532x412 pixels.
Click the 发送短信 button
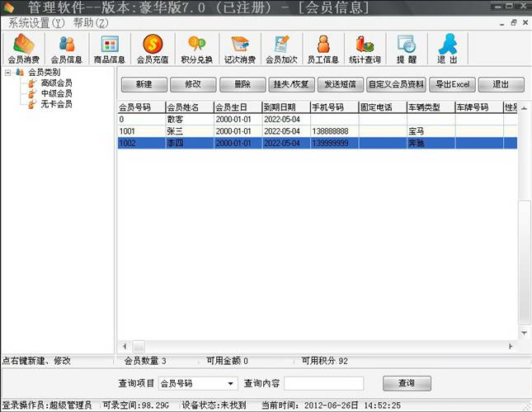tap(341, 84)
